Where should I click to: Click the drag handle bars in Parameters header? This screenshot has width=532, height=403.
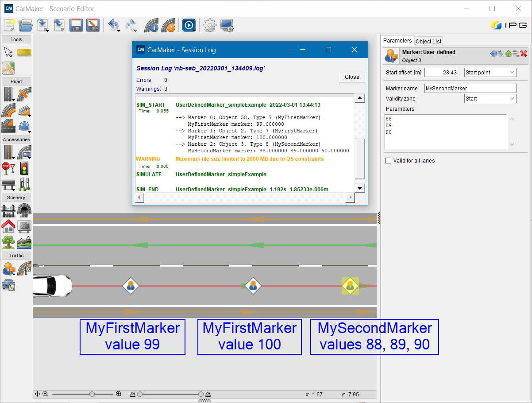(x=516, y=54)
